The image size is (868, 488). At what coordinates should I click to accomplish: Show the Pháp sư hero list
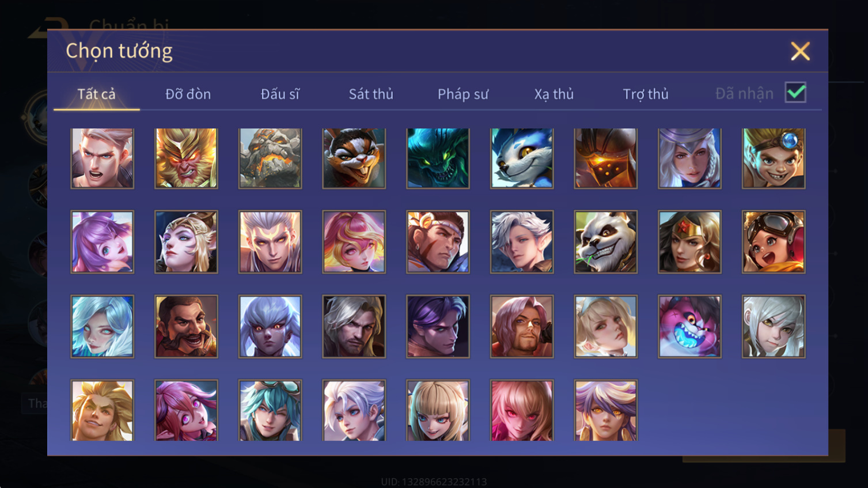tap(463, 94)
